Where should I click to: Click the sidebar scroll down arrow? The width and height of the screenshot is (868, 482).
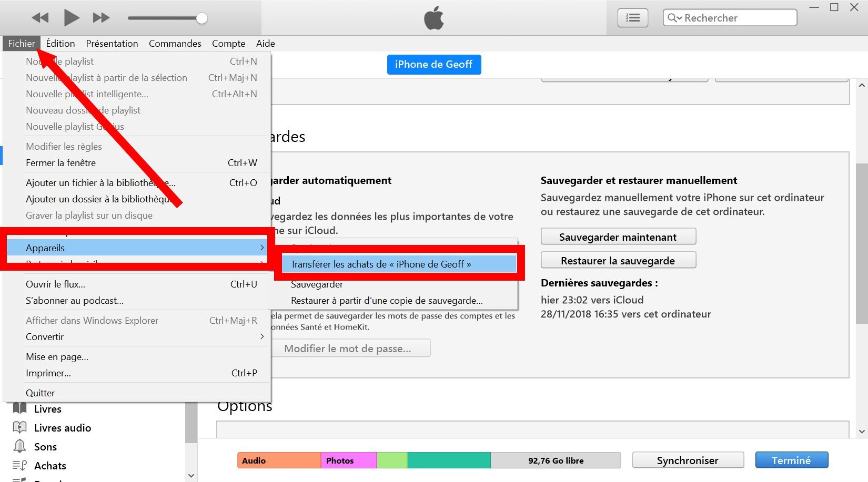(x=191, y=475)
